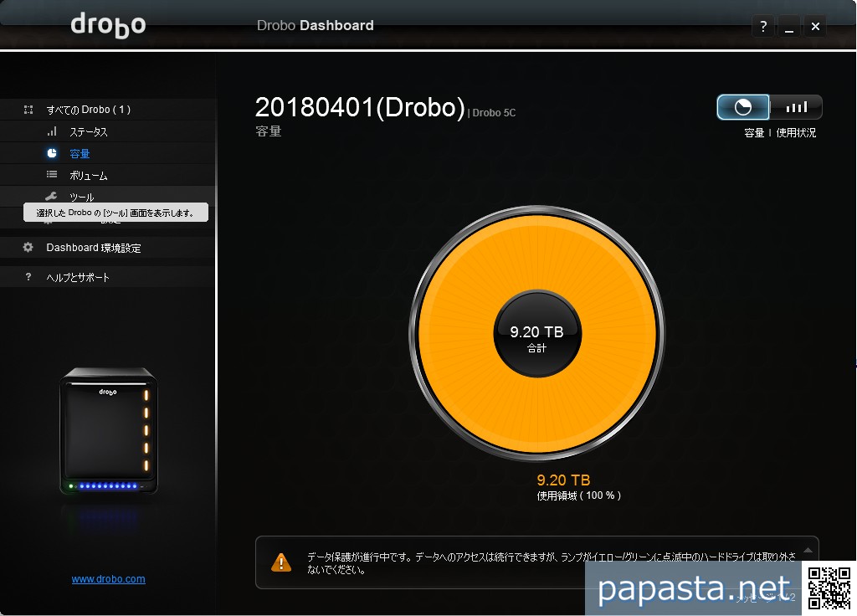
Task: Click the ステータス signal bars icon
Action: (x=52, y=131)
